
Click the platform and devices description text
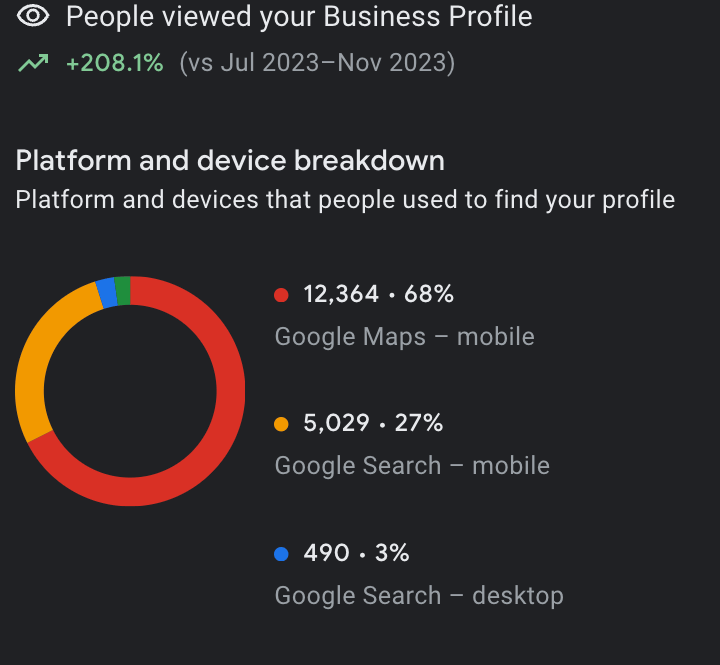345,199
